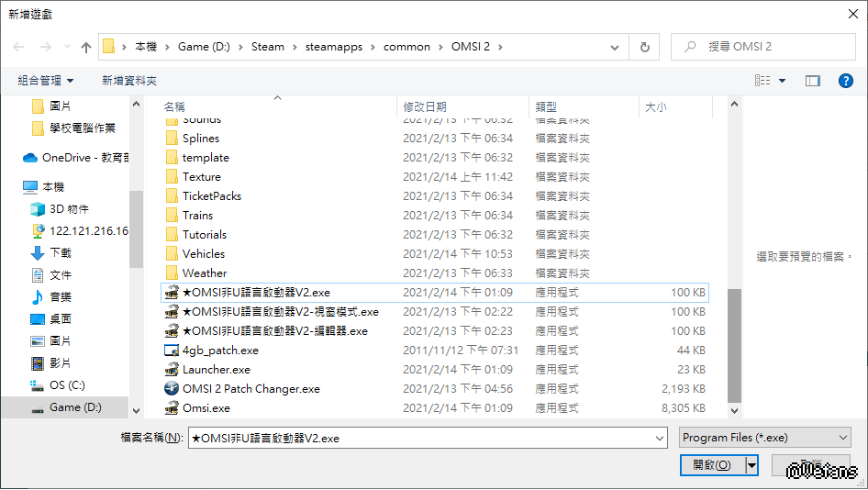Open the view options dropdown arrow
The image size is (868, 490).
782,81
